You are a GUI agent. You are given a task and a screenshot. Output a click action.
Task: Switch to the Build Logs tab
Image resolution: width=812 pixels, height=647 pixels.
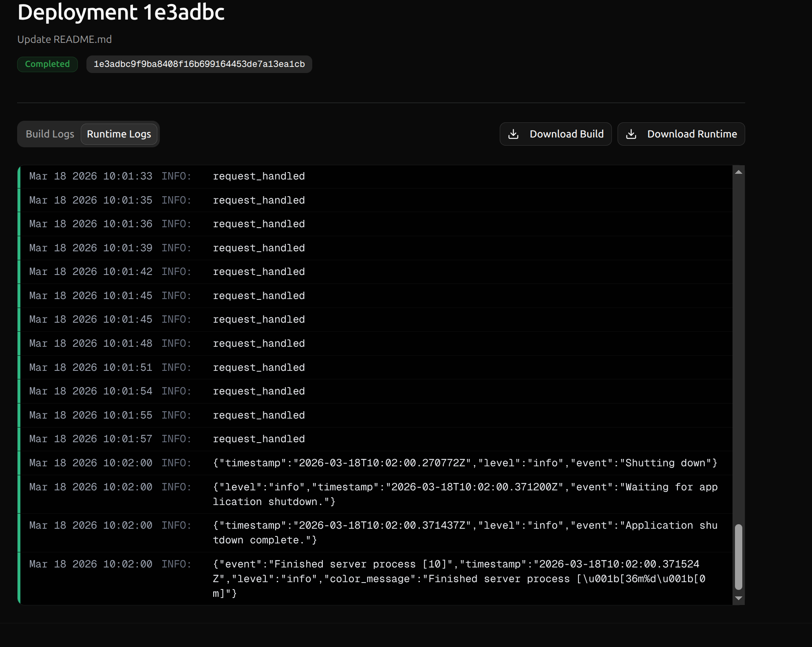click(x=50, y=134)
